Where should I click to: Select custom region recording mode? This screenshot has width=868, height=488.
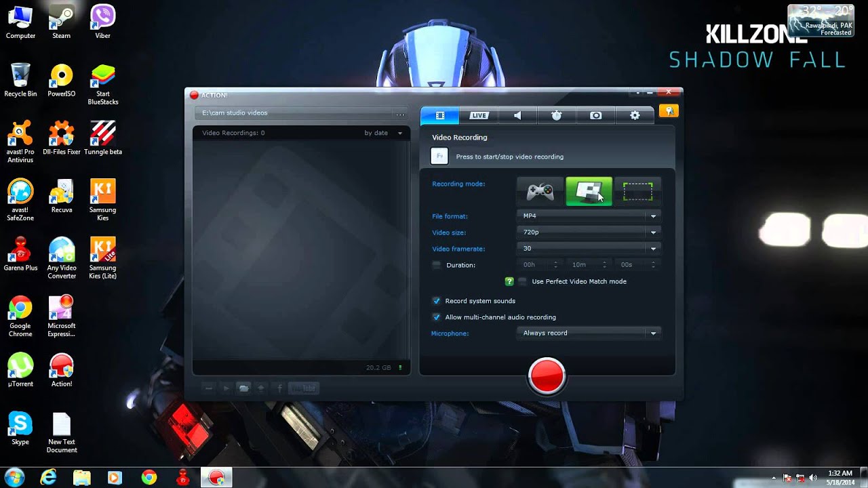(637, 192)
